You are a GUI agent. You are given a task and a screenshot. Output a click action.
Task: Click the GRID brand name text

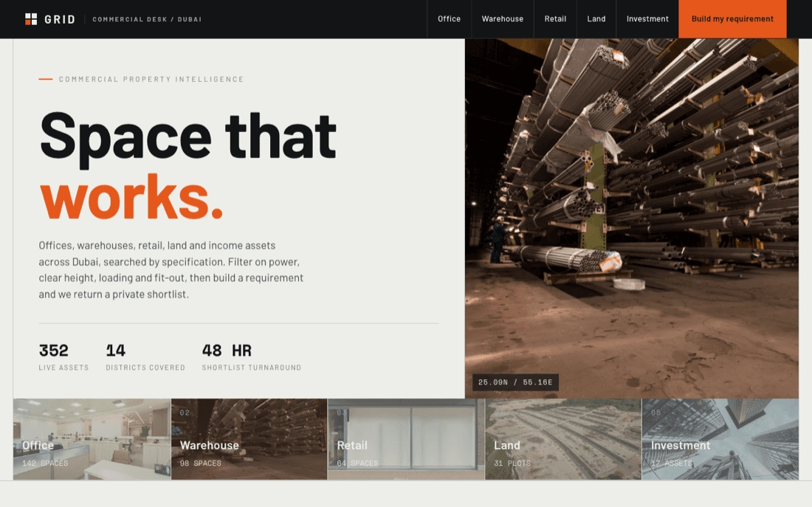[x=60, y=20]
